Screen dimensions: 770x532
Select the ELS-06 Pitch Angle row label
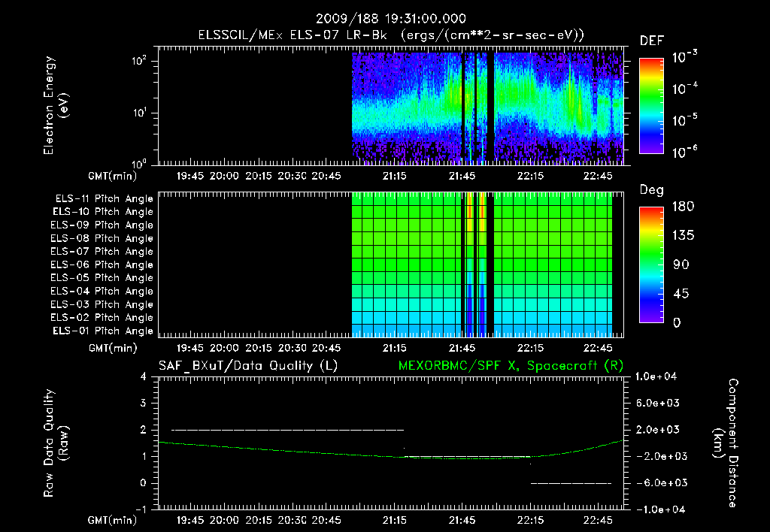pyautogui.click(x=102, y=265)
